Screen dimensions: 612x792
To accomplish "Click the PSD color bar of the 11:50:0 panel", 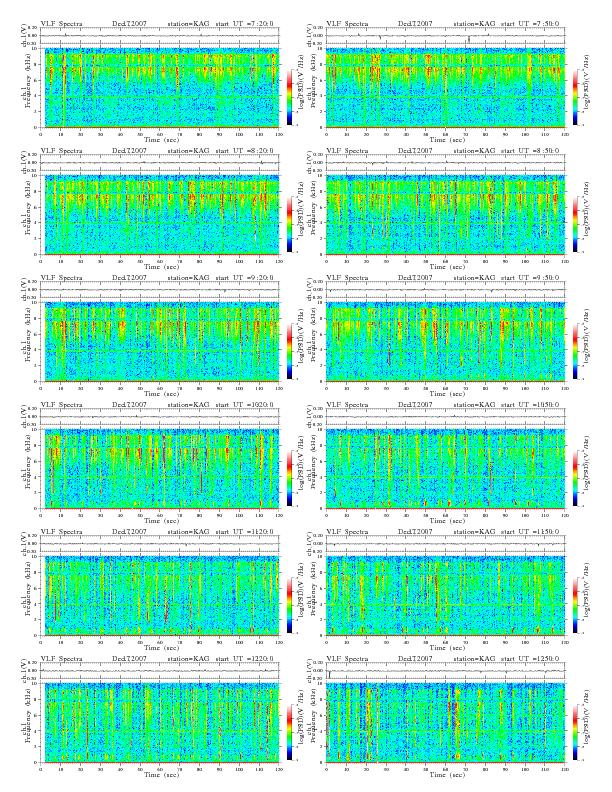I will 576,605.
